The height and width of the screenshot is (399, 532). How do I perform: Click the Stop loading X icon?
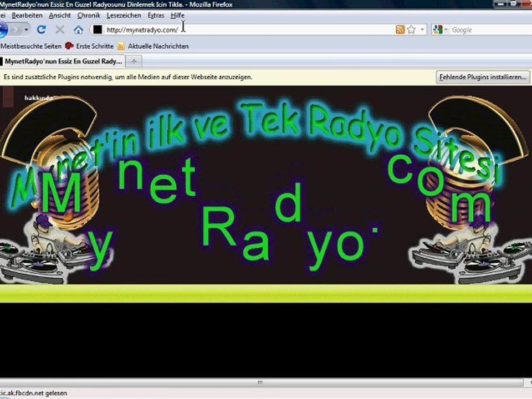60,30
